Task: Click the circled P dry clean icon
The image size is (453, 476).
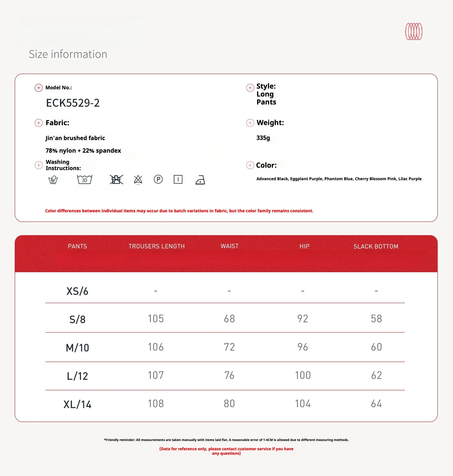Action: point(158,179)
